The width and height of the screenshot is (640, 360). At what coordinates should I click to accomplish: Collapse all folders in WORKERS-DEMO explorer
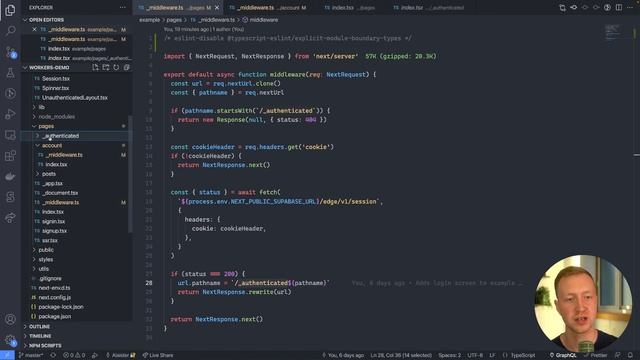pos(127,67)
